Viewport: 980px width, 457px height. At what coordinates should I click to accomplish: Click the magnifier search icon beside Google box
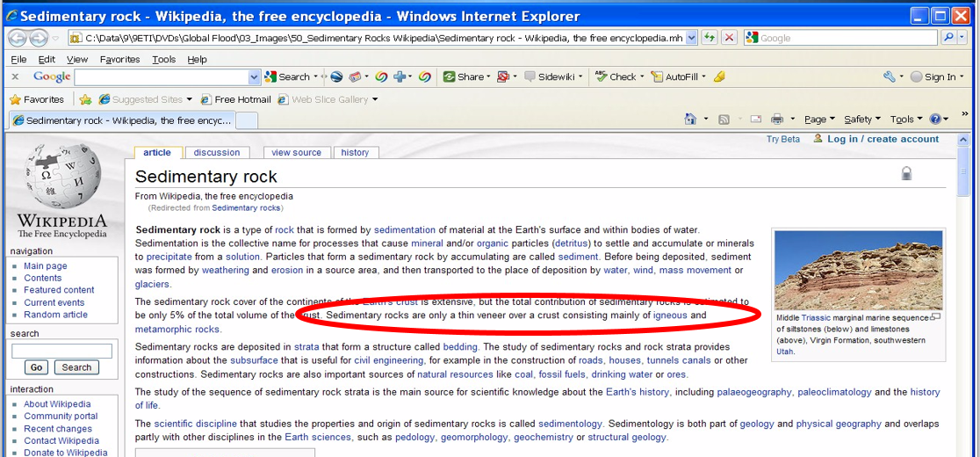click(948, 38)
